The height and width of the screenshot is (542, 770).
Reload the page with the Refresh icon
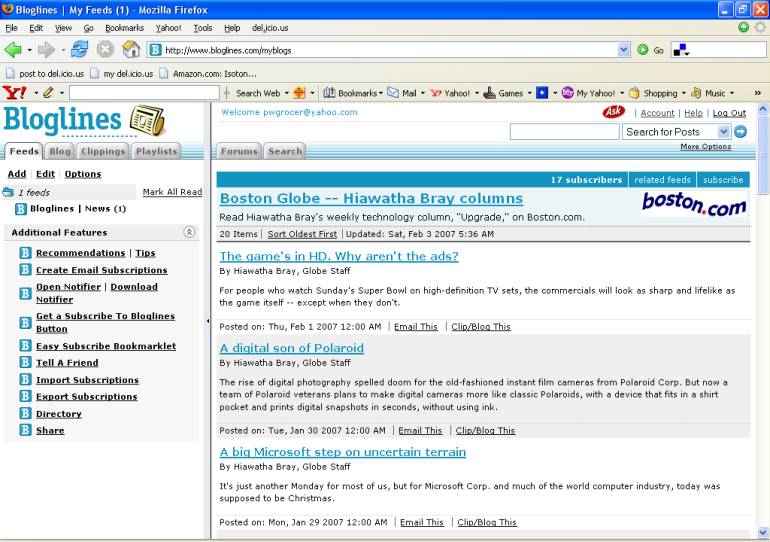coord(79,50)
